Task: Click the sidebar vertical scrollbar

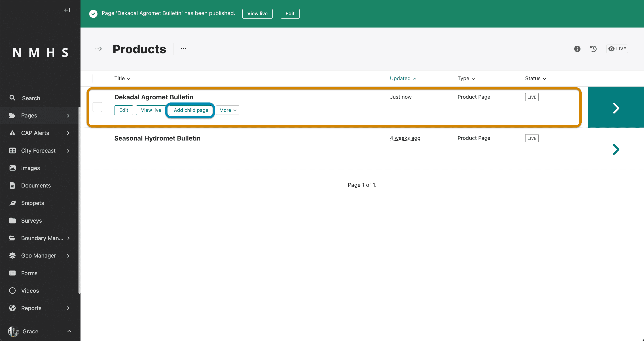Action: click(x=79, y=200)
